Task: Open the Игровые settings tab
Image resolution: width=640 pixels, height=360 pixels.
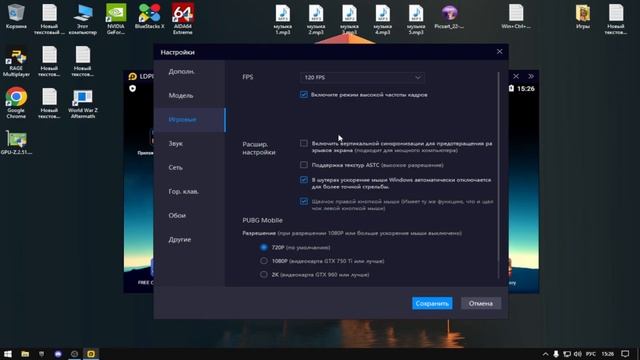Action: (x=190, y=120)
